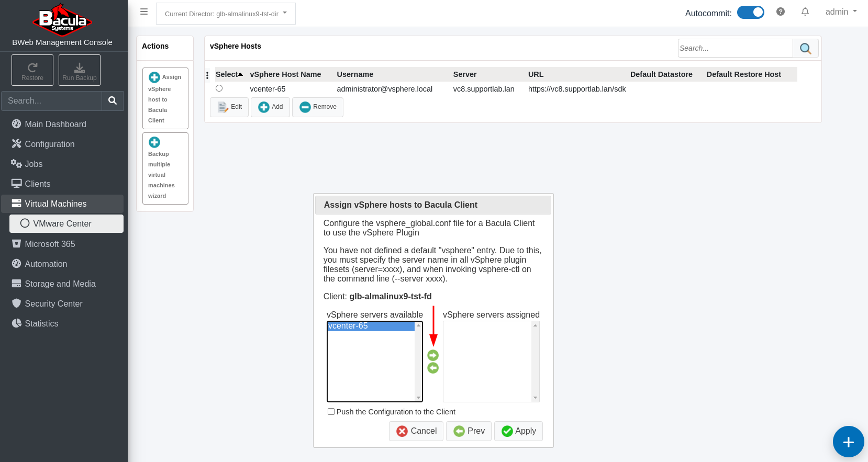Open Security Center in sidebar
Screen dimensions: 868x462
point(63,303)
